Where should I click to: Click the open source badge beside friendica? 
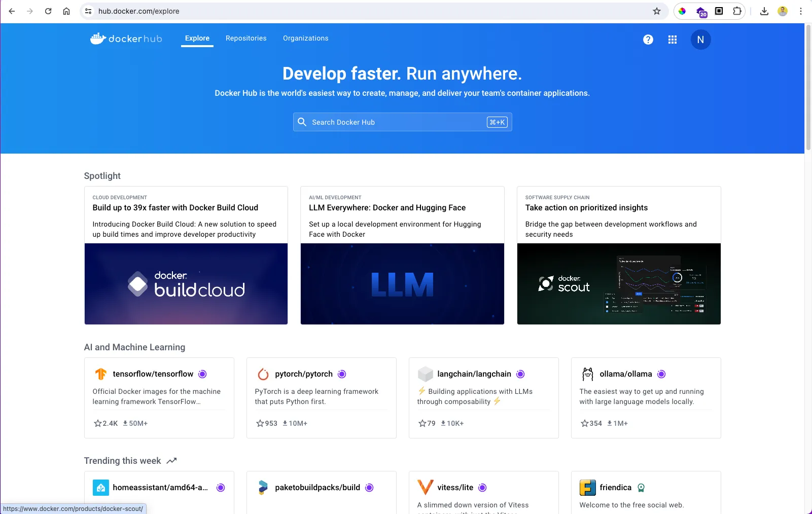(641, 488)
